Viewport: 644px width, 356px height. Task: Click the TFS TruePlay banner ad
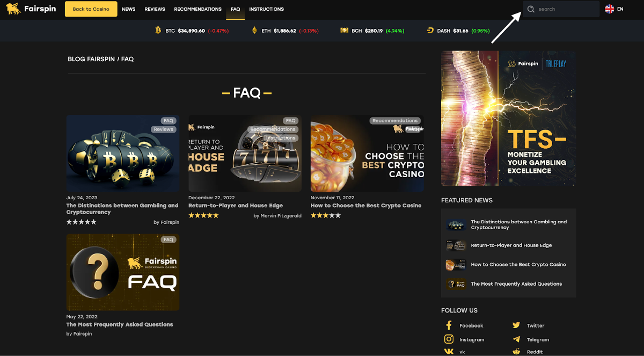[x=508, y=118]
